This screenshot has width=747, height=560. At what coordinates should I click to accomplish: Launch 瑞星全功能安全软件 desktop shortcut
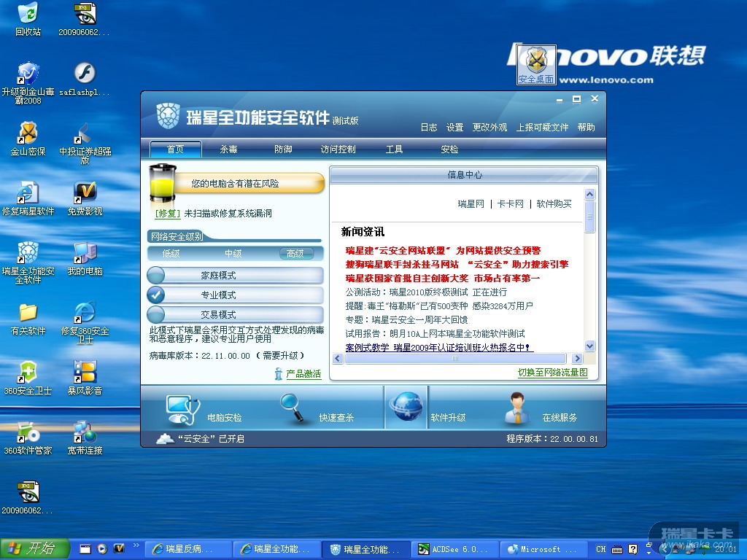28,262
